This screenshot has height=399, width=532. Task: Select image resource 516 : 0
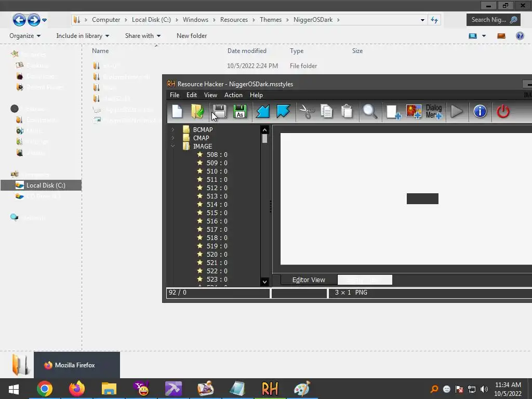217,221
